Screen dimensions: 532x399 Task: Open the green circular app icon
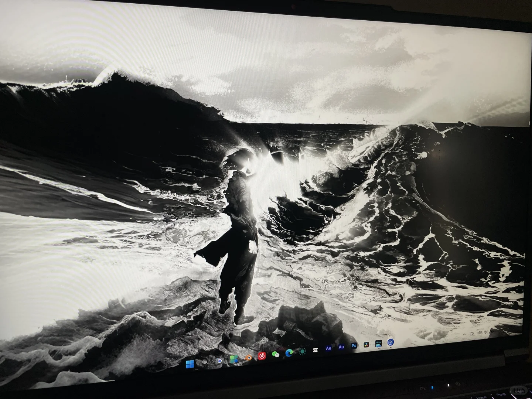pos(302,351)
